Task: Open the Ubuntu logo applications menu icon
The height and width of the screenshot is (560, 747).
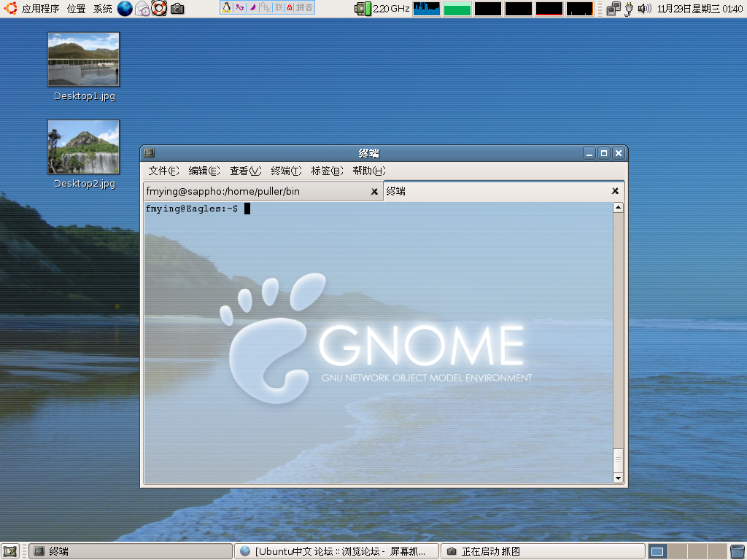Action: pyautogui.click(x=10, y=8)
